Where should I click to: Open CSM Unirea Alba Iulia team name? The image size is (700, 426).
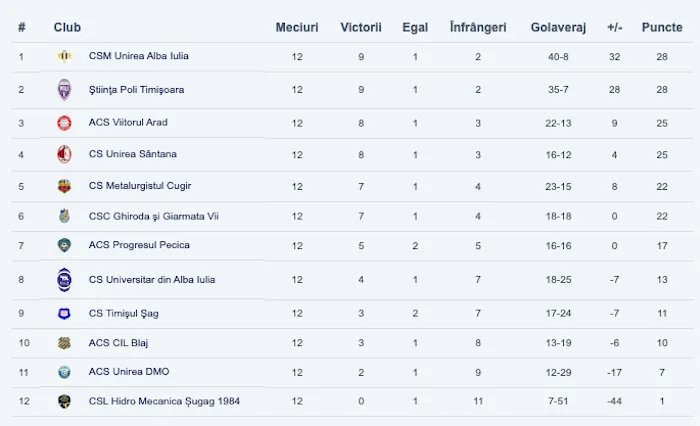coord(138,56)
